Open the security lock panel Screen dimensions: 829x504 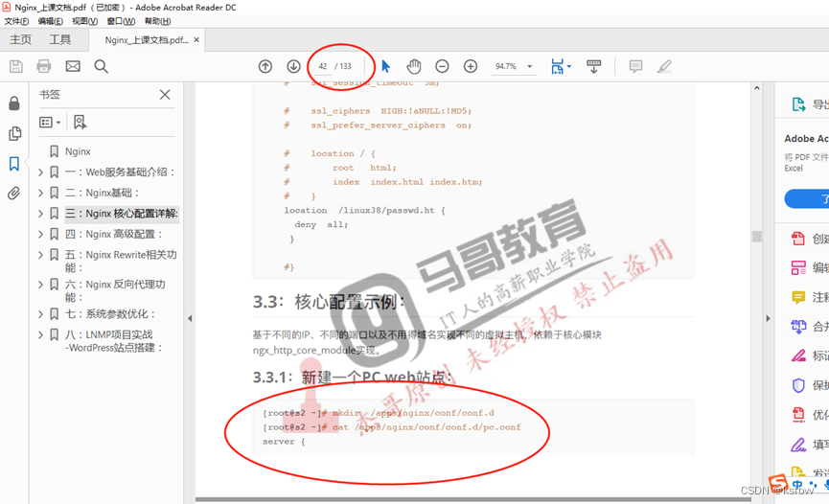click(x=14, y=103)
